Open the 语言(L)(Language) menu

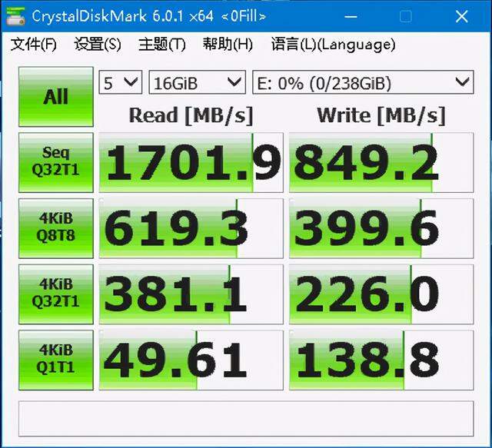[333, 45]
